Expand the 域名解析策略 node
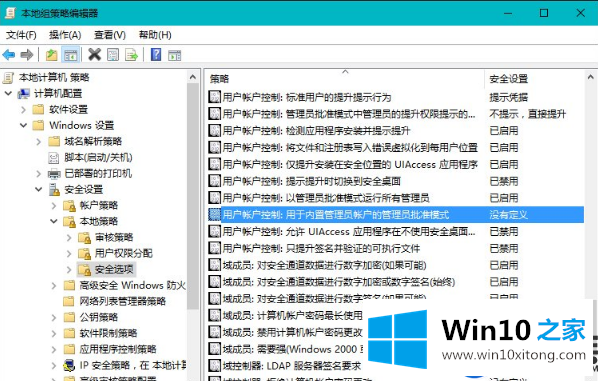 pyautogui.click(x=39, y=141)
